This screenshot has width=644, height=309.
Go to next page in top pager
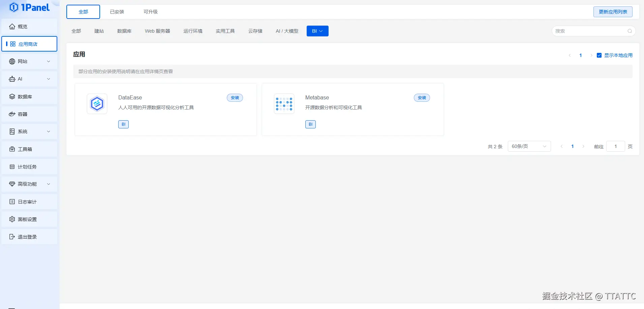tap(591, 55)
